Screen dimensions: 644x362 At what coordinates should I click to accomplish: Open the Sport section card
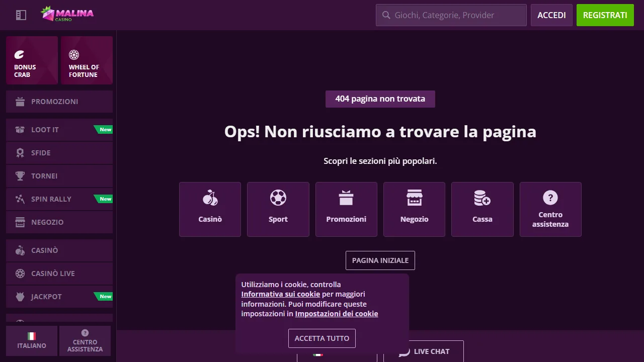[278, 209]
